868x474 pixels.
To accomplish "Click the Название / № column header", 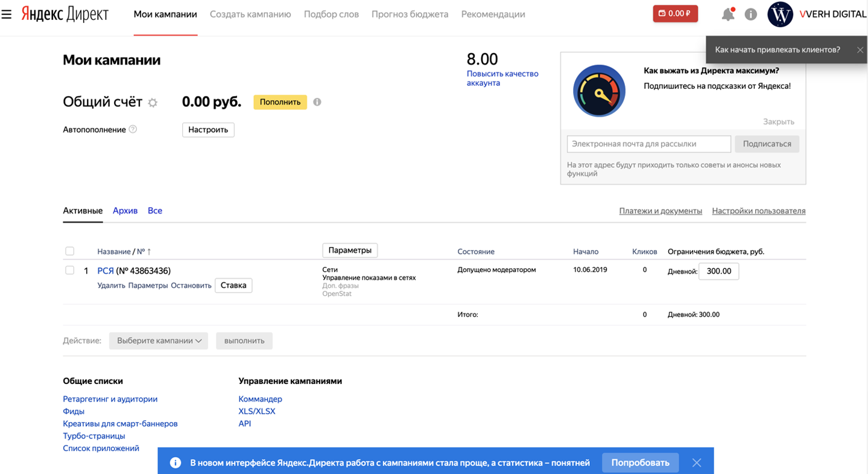I will click(121, 251).
